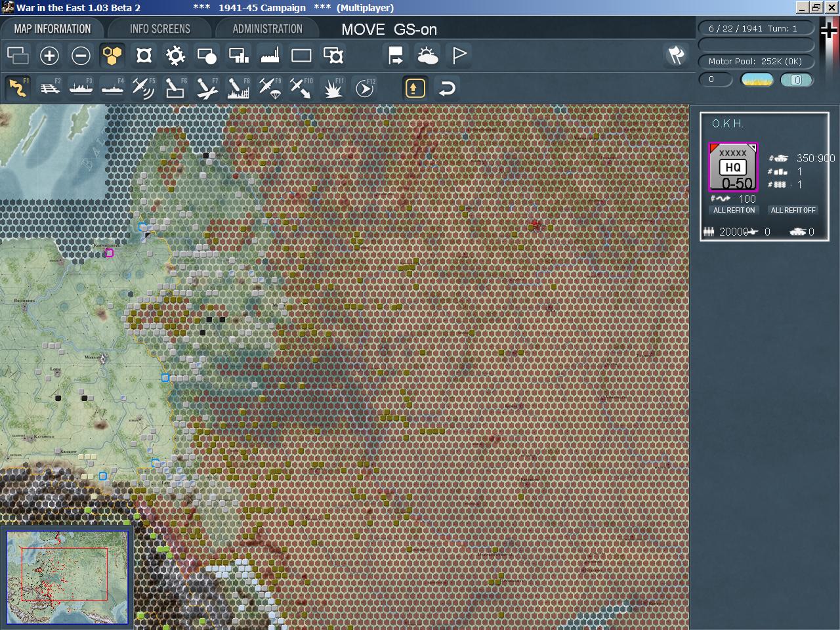Click the MOVE GS-on mode label

click(x=389, y=30)
